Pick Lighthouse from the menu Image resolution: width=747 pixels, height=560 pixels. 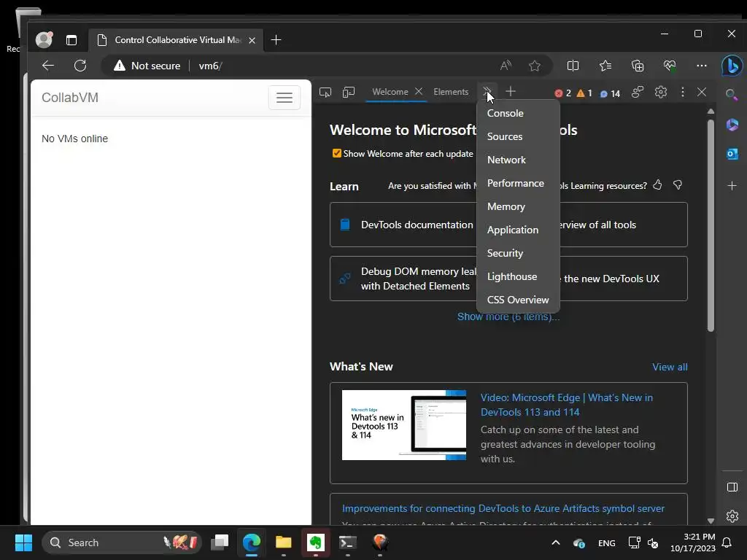pyautogui.click(x=519, y=276)
